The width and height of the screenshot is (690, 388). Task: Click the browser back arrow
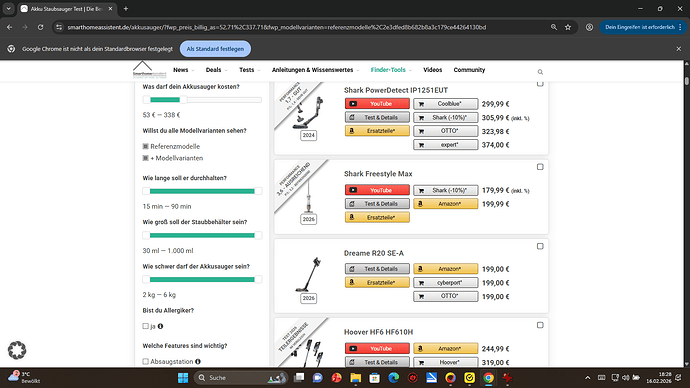point(10,27)
